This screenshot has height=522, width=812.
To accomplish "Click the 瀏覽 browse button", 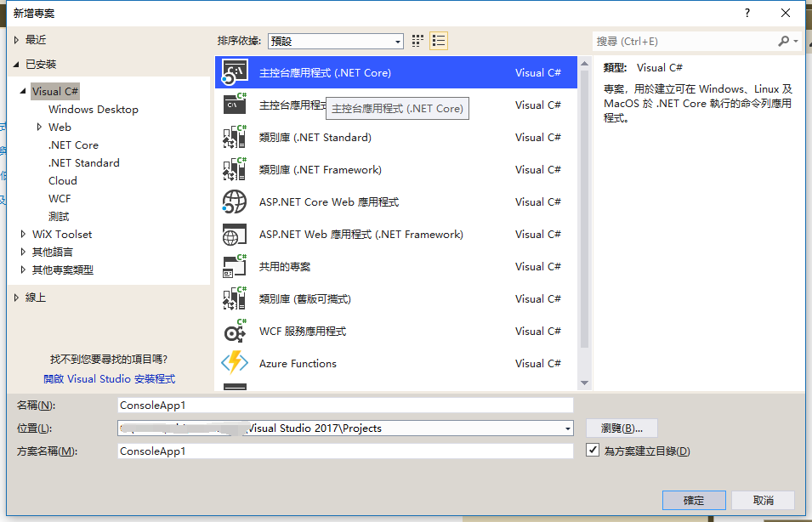I will 622,428.
